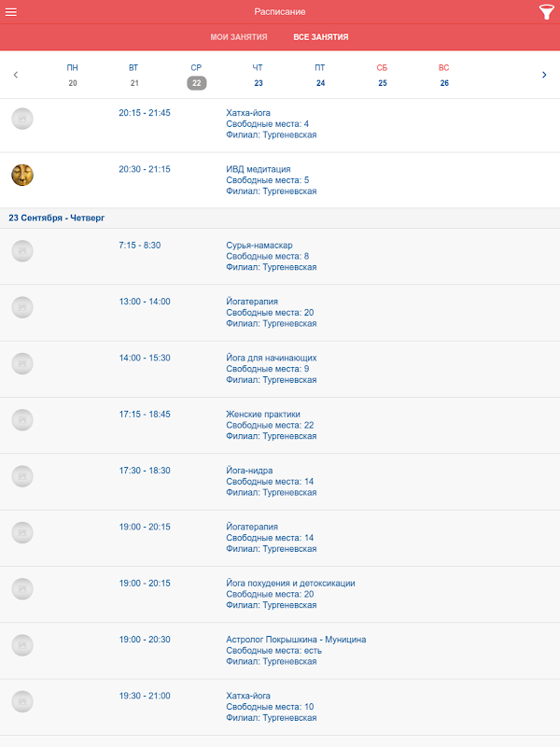Switch to the МОИ ЗАНЯТИЯ tab
Screen dimensions: 560x747
point(239,37)
